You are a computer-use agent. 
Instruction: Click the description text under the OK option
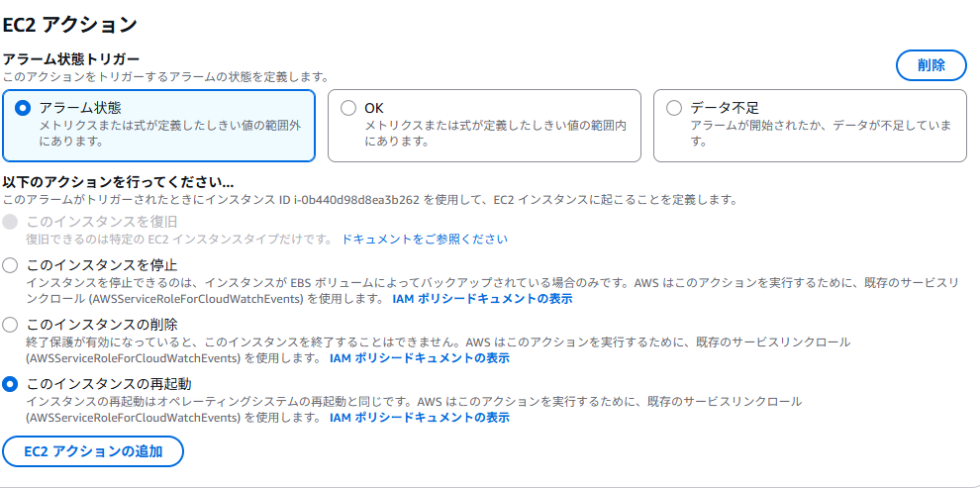496,134
